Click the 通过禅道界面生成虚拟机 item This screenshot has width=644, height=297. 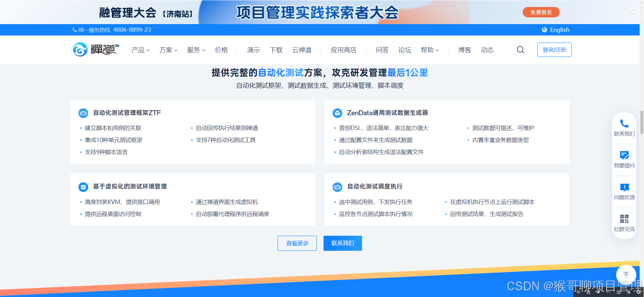coord(227,202)
